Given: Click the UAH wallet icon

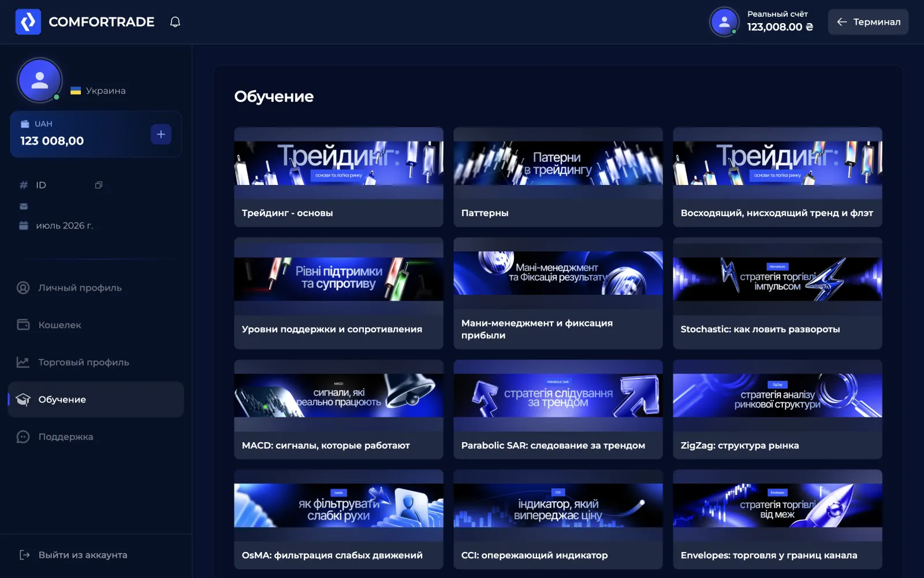Looking at the screenshot, I should coord(25,124).
